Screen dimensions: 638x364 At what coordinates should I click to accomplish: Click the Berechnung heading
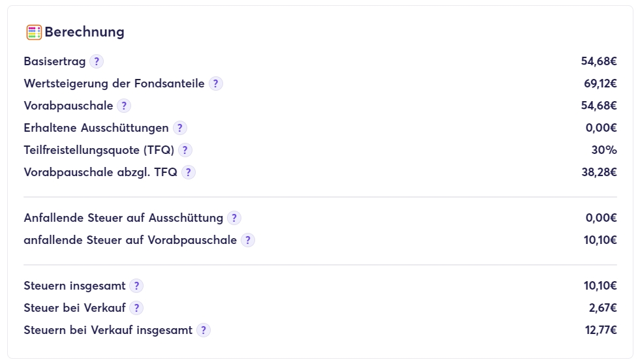click(x=84, y=32)
